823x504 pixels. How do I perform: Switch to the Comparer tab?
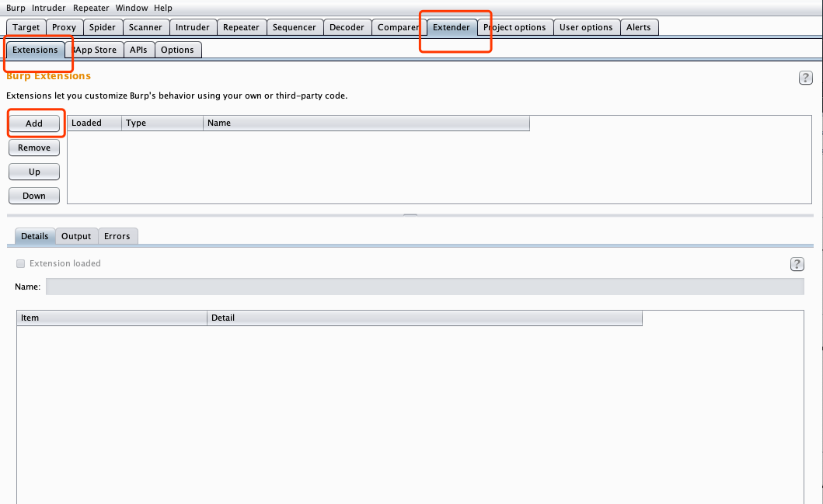pyautogui.click(x=398, y=27)
